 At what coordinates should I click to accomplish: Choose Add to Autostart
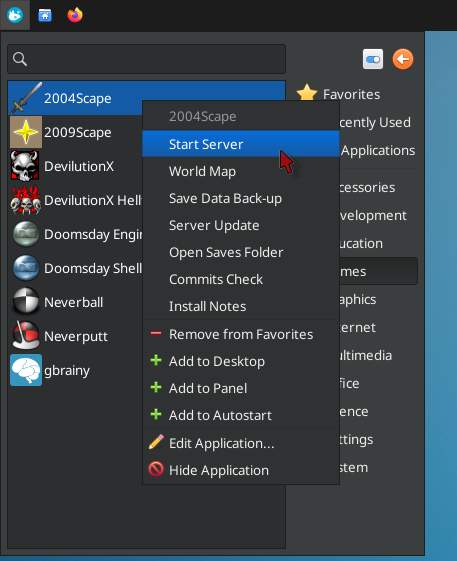tap(241, 415)
